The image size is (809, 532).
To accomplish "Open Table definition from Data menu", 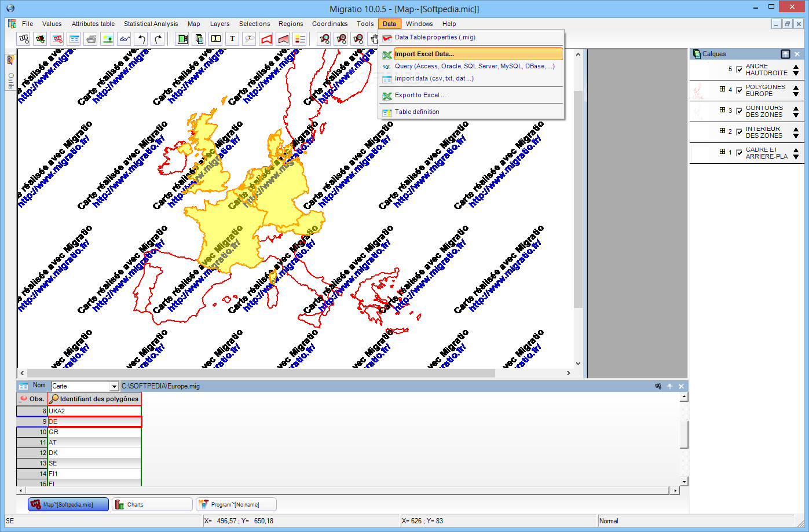I will 471,112.
